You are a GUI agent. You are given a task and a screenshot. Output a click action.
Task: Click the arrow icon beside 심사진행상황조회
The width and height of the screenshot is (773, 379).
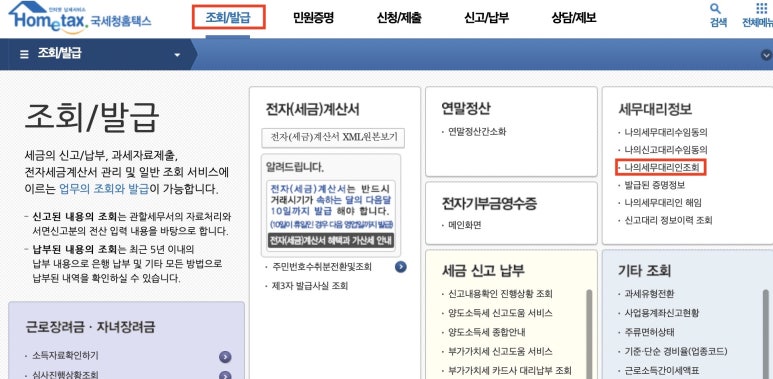tap(225, 375)
